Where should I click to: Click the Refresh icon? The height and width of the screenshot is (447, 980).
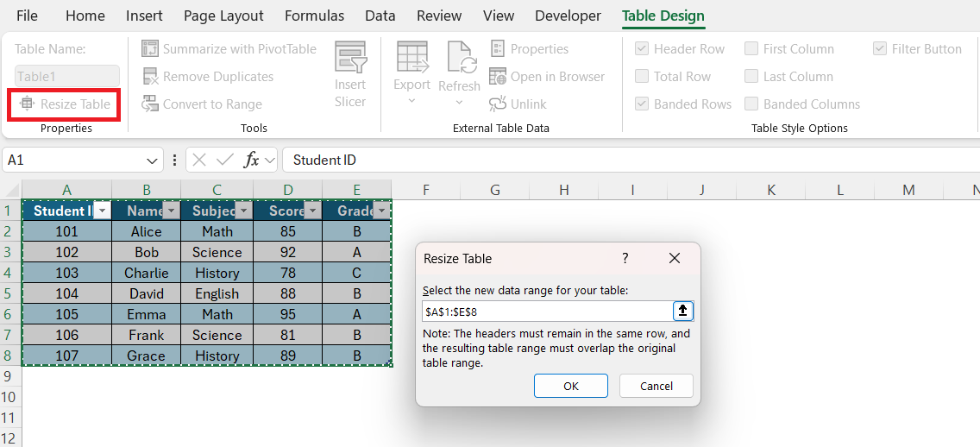click(x=462, y=58)
